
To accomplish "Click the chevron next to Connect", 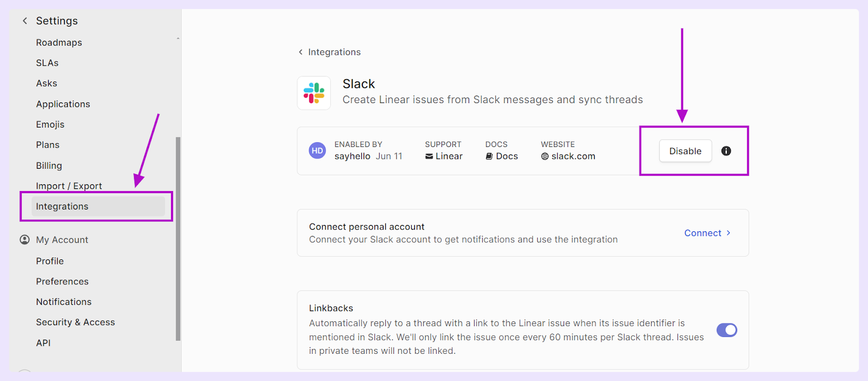I will coord(729,233).
